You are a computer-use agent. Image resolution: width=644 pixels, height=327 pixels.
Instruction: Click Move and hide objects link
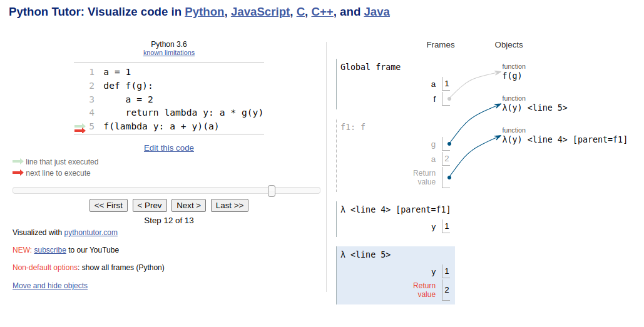pos(50,286)
